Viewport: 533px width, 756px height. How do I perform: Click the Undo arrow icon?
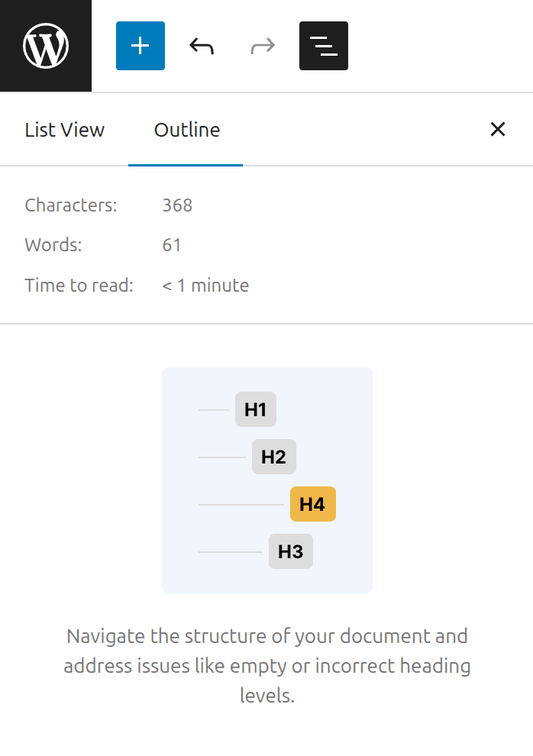point(201,46)
